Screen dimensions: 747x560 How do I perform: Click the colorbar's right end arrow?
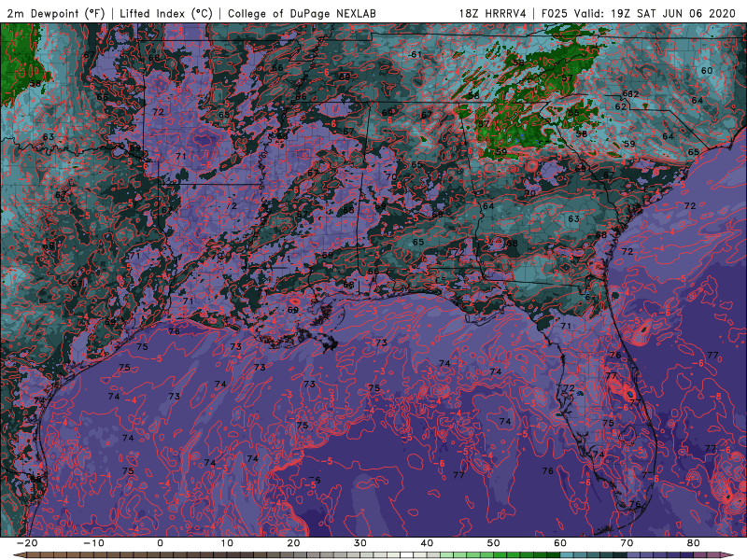(727, 555)
